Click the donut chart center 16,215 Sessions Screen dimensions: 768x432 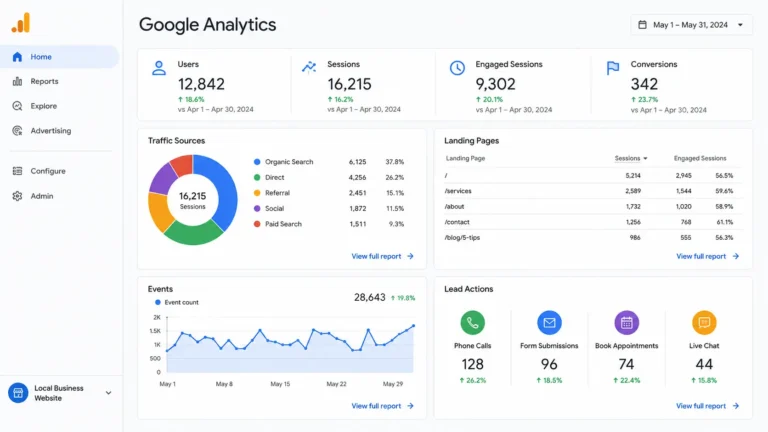click(x=192, y=200)
